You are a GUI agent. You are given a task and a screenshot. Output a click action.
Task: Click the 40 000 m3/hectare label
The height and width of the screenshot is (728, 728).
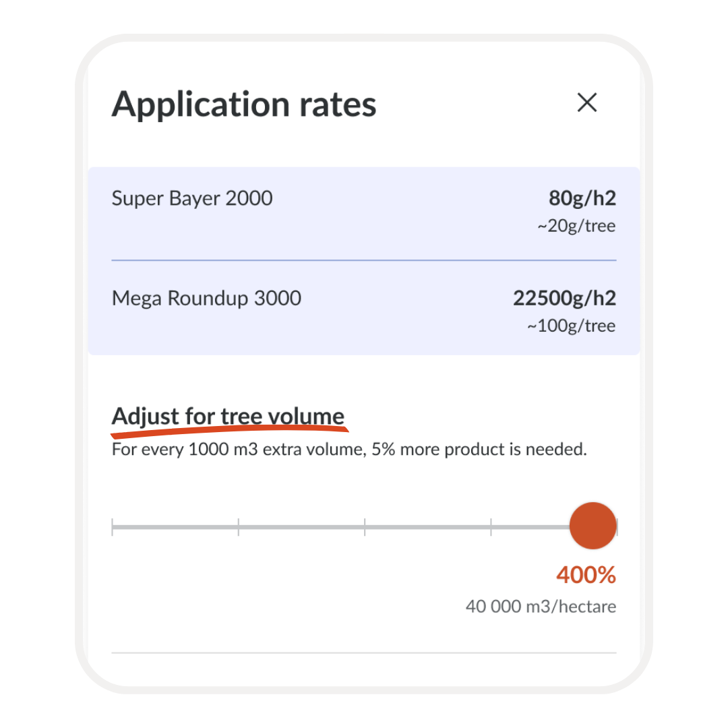[x=541, y=607]
